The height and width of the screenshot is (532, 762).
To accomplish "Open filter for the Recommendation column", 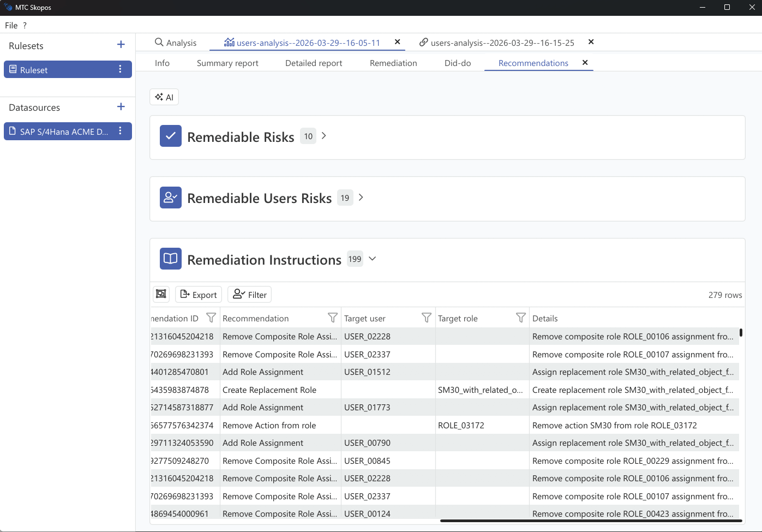I will pos(333,318).
